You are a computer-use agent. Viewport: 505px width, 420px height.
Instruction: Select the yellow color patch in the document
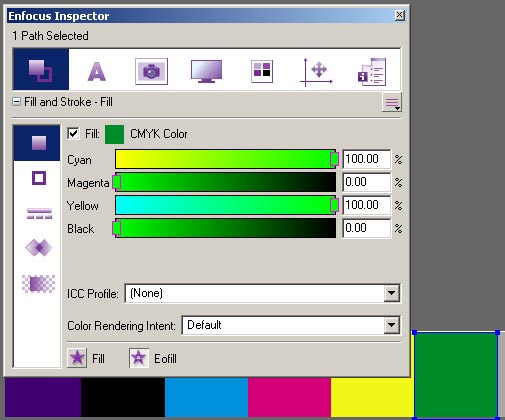(x=372, y=397)
